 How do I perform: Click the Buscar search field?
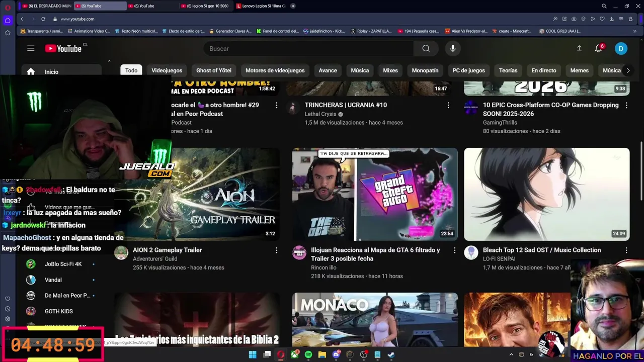(x=308, y=48)
